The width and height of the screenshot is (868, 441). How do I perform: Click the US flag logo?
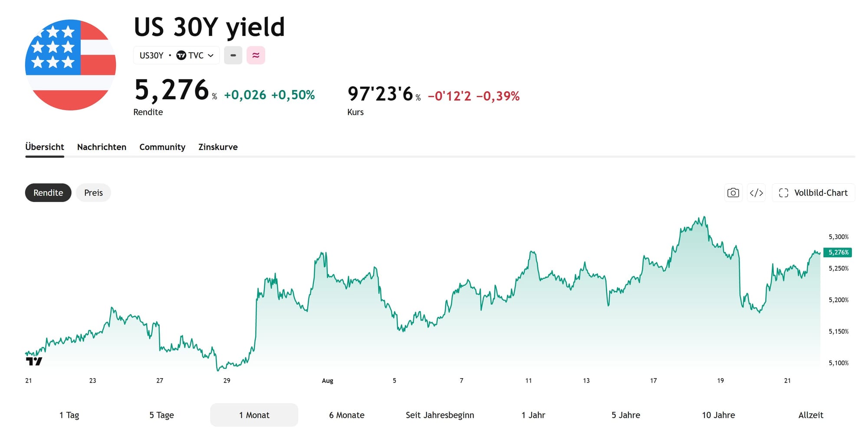point(71,65)
